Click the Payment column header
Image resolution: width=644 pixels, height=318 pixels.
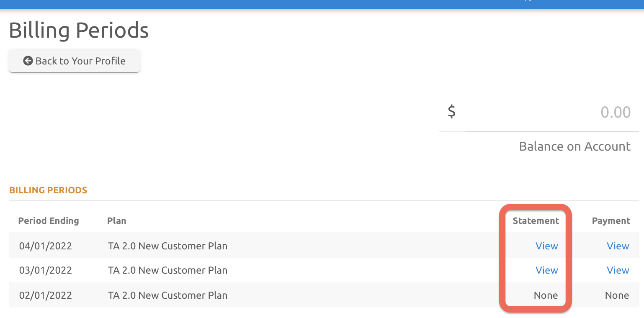tap(611, 221)
